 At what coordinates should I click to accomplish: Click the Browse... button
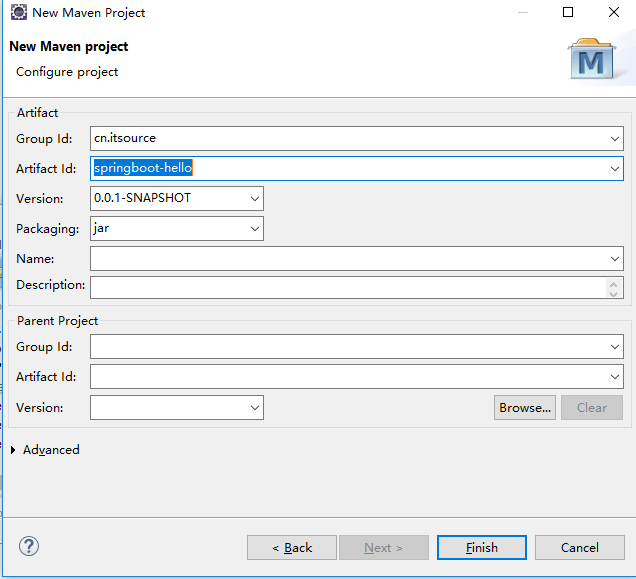525,408
